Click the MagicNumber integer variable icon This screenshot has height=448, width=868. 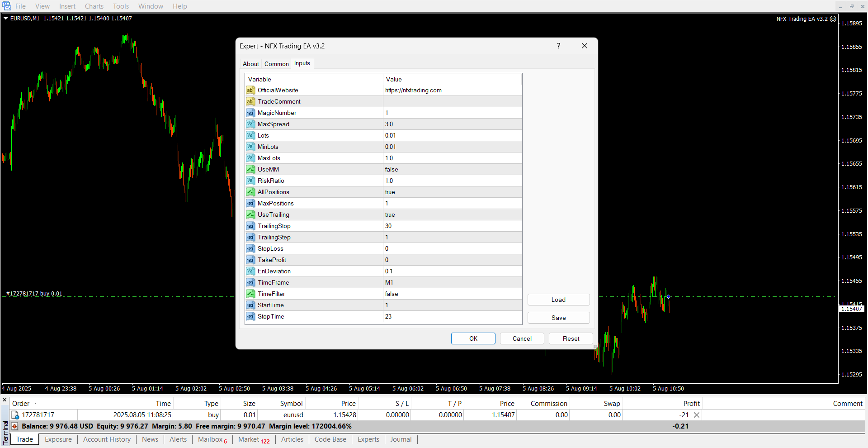click(250, 113)
